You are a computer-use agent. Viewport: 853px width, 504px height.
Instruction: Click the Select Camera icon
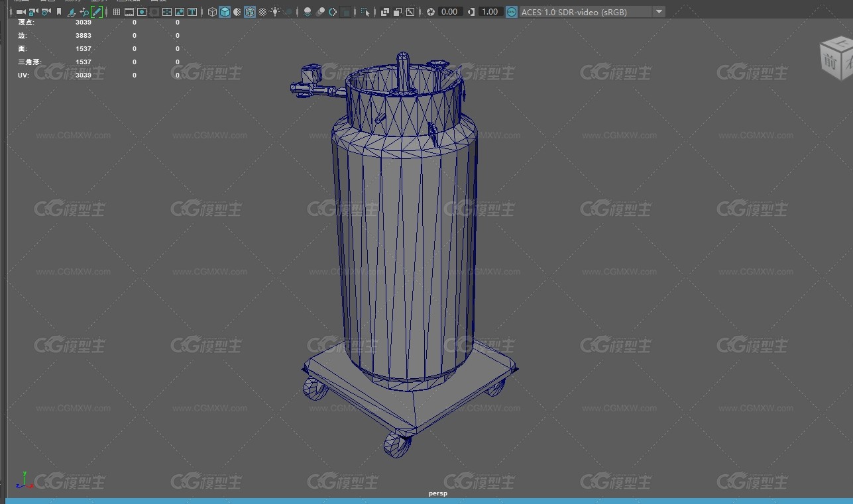point(21,12)
